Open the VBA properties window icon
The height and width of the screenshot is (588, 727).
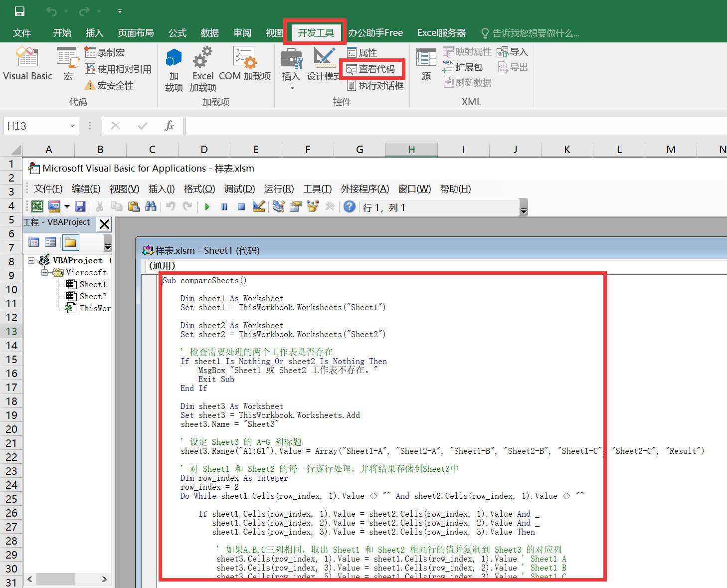296,206
